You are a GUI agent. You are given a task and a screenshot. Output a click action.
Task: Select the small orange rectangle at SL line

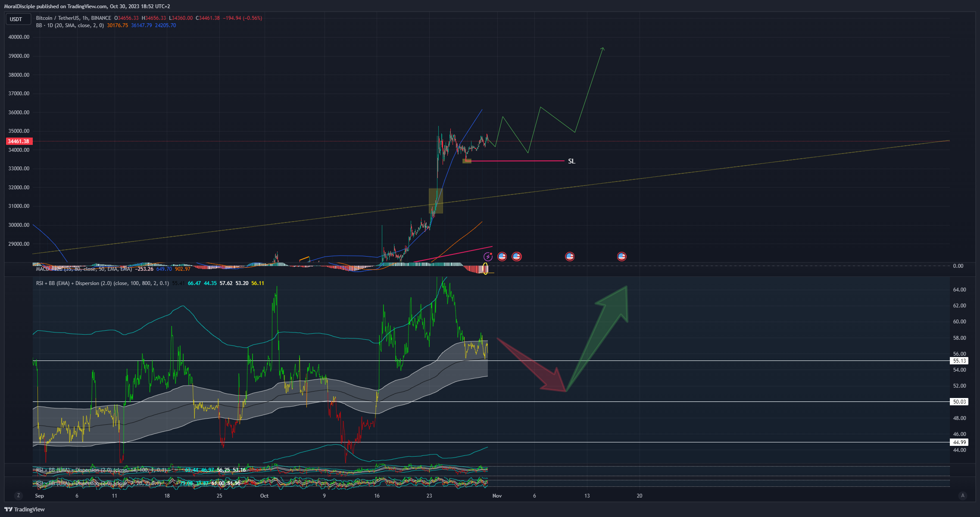(467, 161)
